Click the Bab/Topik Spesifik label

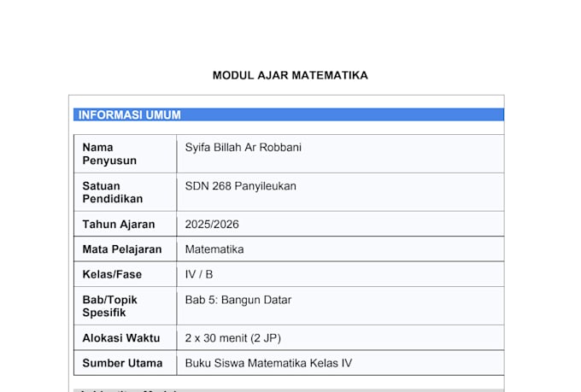(109, 306)
